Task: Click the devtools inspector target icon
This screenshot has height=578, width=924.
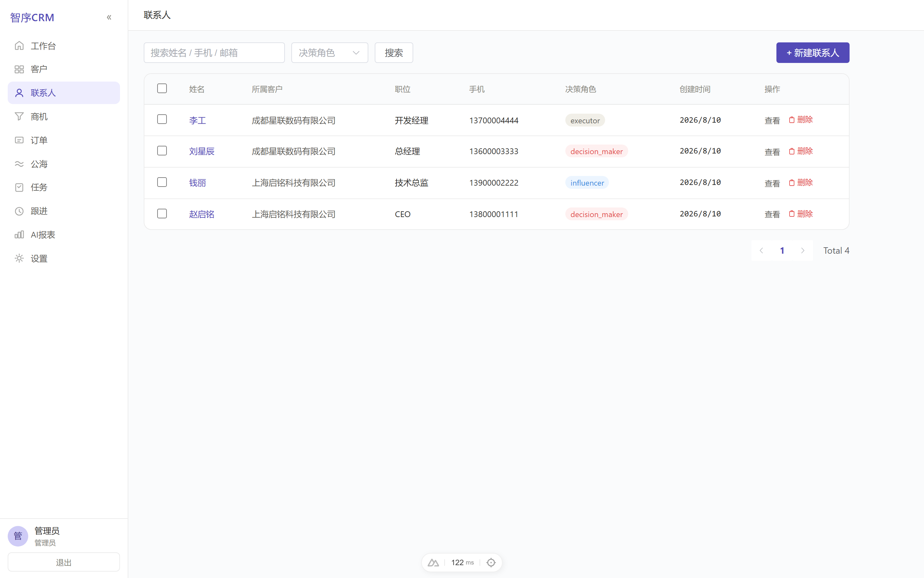Action: pos(491,562)
